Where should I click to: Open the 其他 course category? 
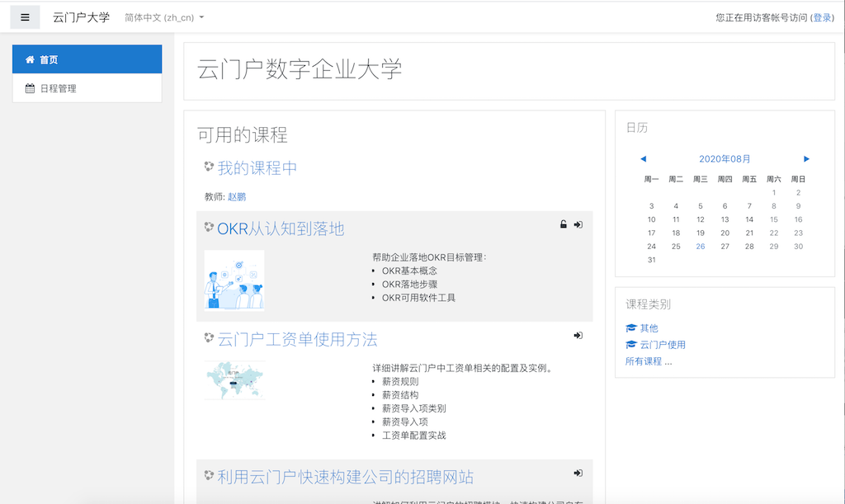click(x=649, y=328)
